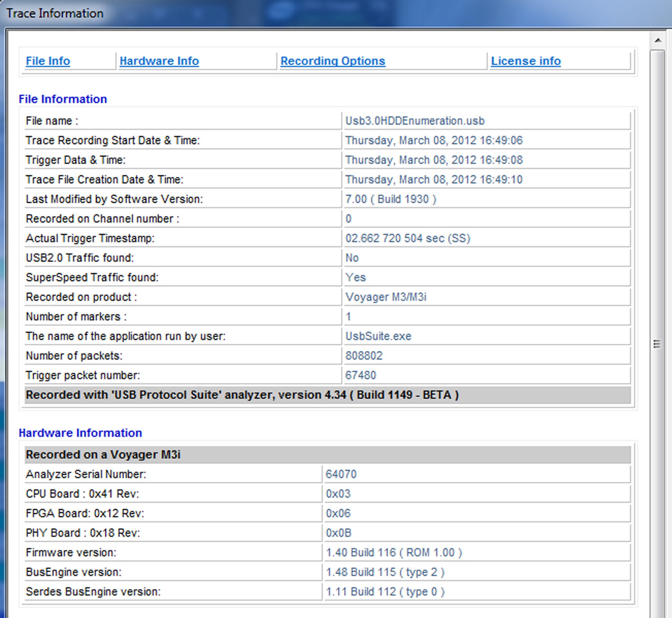Image resolution: width=672 pixels, height=618 pixels.
Task: Click the scrollbar up arrow
Action: [658, 40]
